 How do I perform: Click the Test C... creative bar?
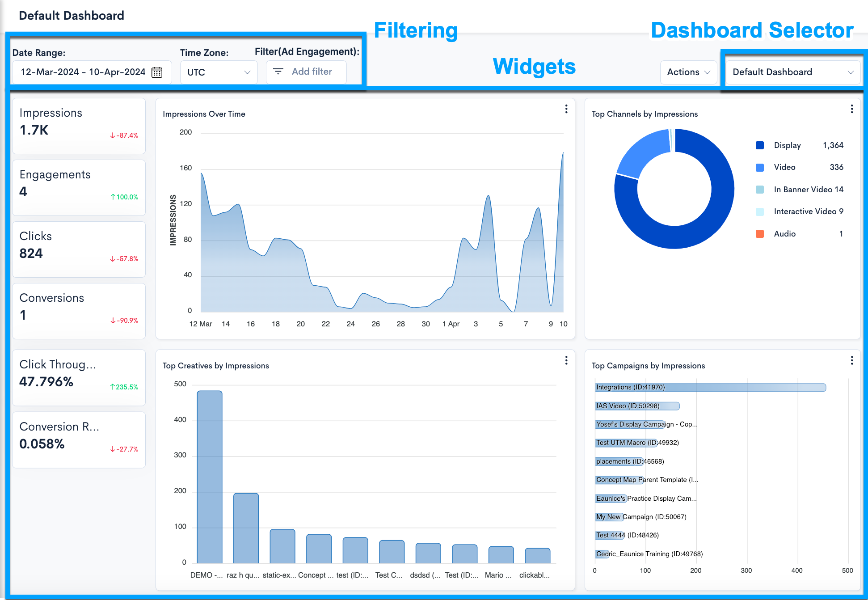tap(392, 552)
